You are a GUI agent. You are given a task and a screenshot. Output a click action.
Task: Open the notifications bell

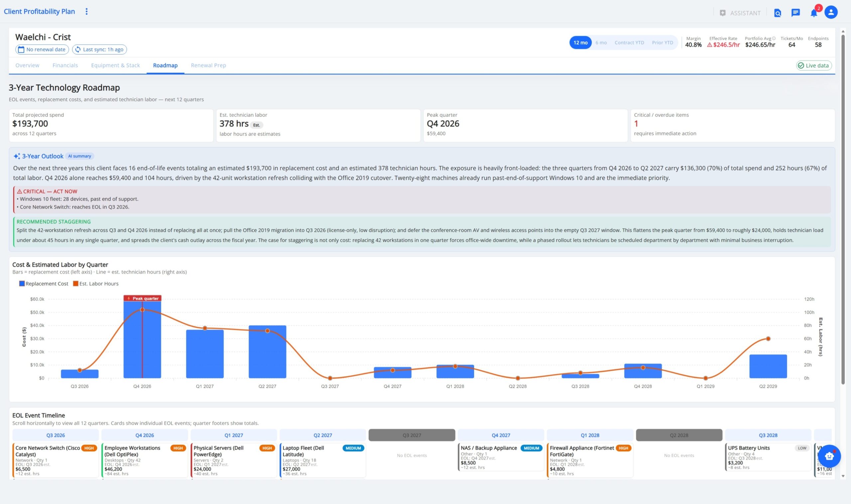[x=814, y=13]
